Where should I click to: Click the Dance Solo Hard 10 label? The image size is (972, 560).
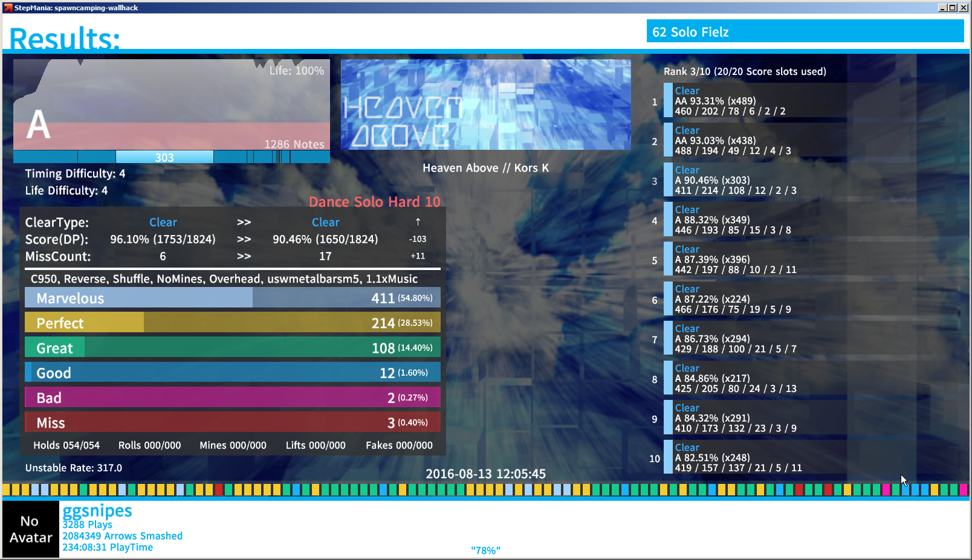(x=374, y=202)
